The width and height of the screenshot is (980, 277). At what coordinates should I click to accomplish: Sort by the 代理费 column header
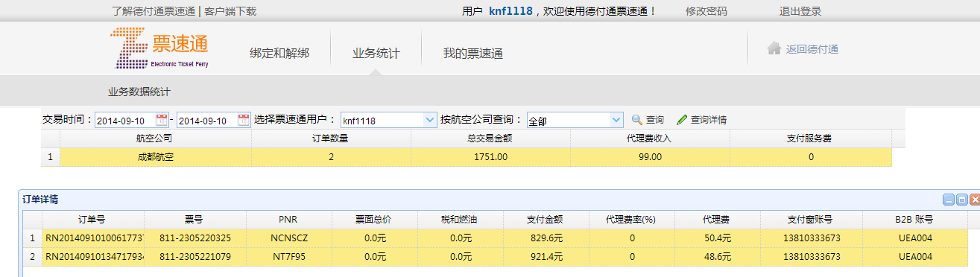coord(717,220)
